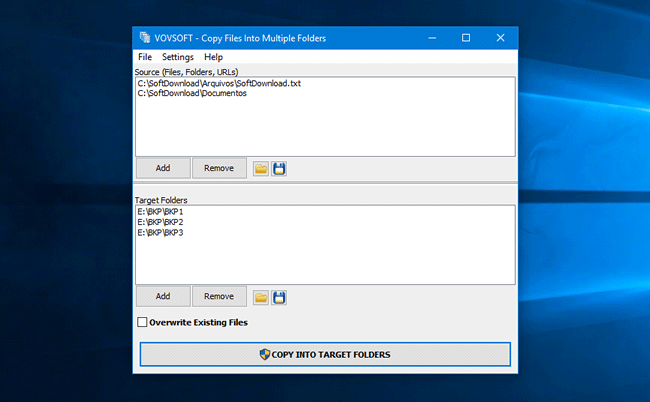Click the VOVSOFT app icon in title bar
Screen dimensions: 650x402
click(145, 38)
